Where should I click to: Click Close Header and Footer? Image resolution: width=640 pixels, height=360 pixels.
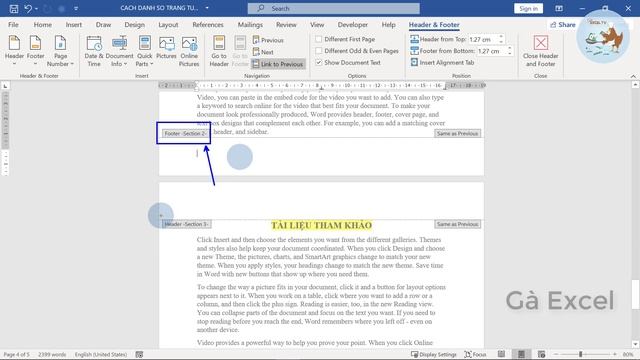point(540,51)
